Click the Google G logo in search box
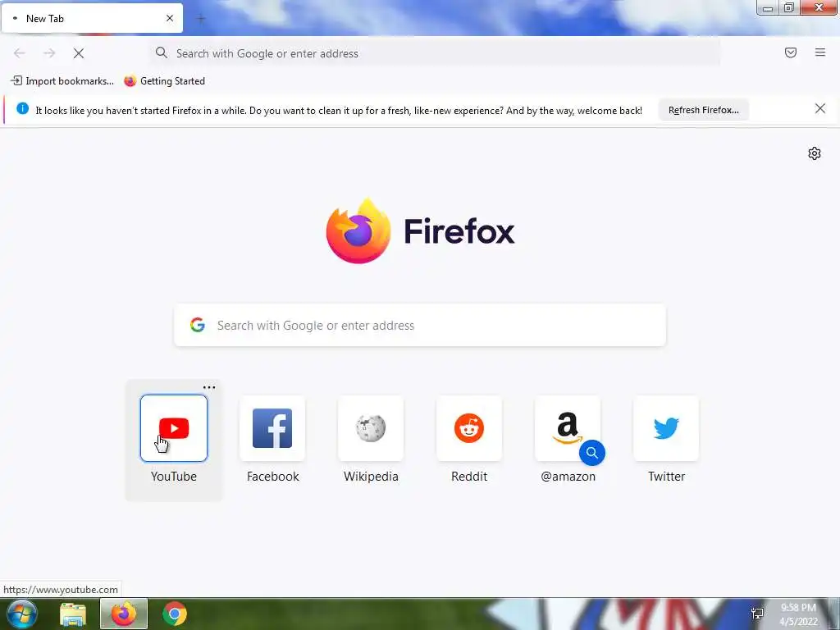840x630 pixels. (x=198, y=325)
